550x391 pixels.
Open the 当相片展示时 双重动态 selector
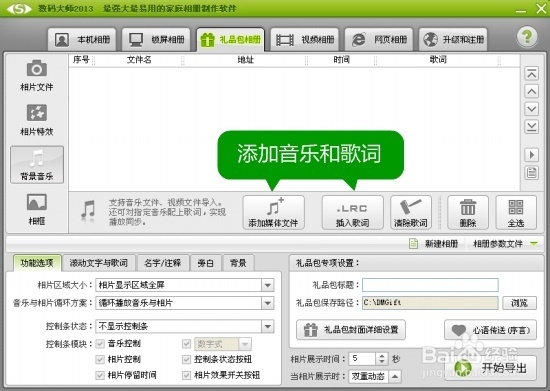tap(375, 376)
